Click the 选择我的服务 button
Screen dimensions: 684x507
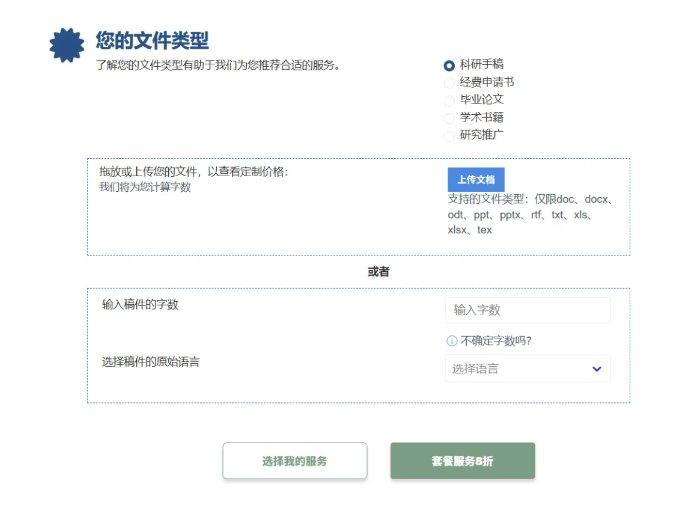tap(294, 461)
